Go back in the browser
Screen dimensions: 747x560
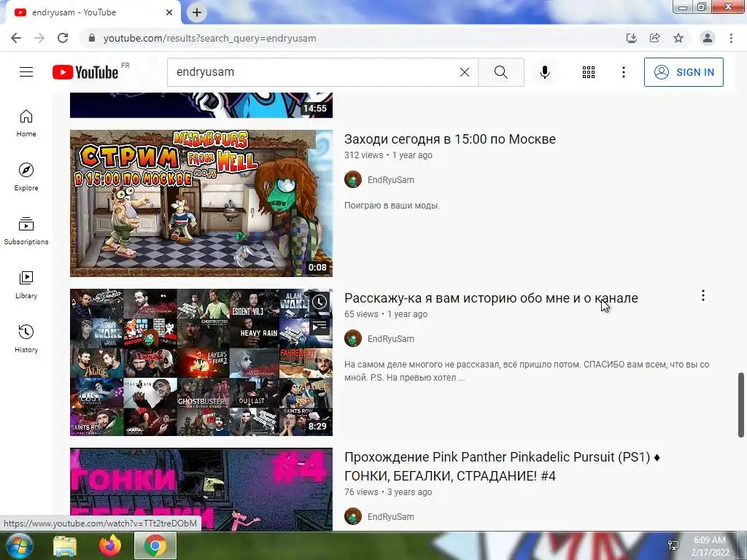[x=16, y=38]
